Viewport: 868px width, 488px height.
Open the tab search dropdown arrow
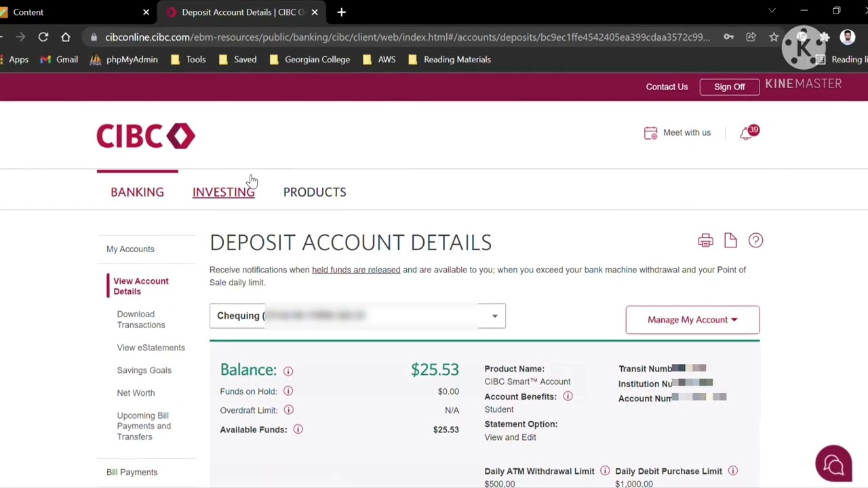772,11
